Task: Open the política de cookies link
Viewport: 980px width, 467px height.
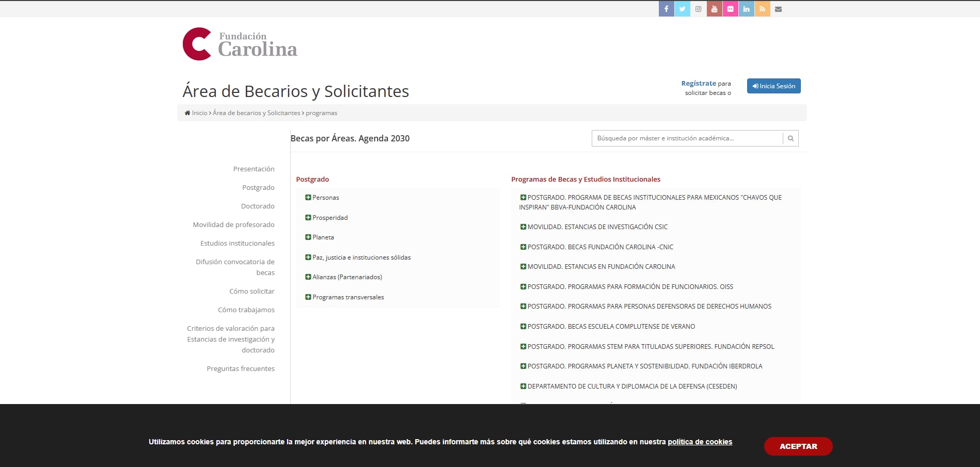Action: (700, 442)
